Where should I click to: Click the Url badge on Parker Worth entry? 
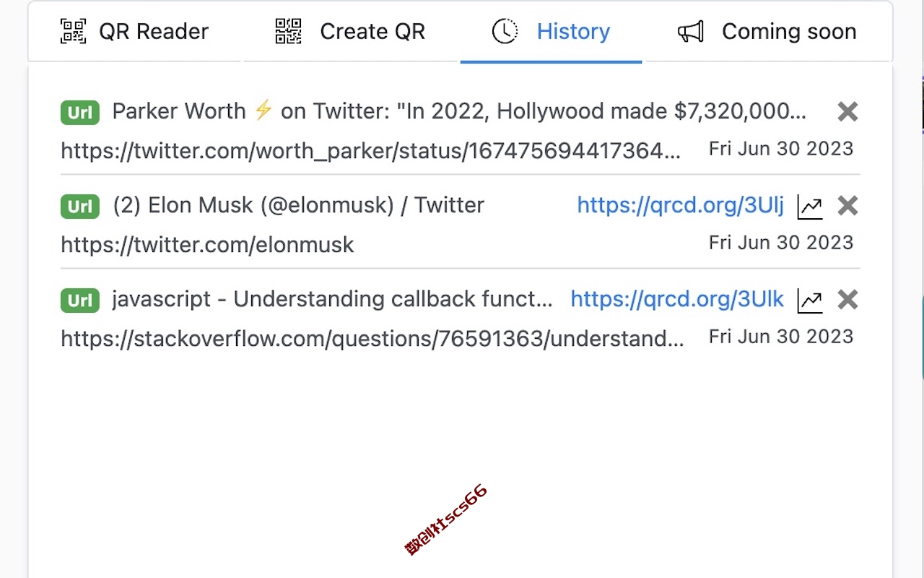click(80, 113)
